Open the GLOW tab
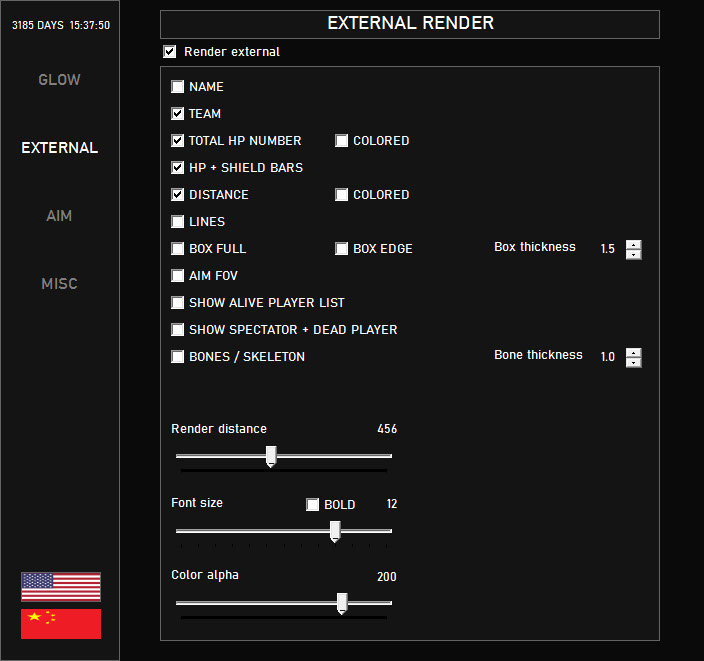The image size is (704, 661). pos(59,80)
